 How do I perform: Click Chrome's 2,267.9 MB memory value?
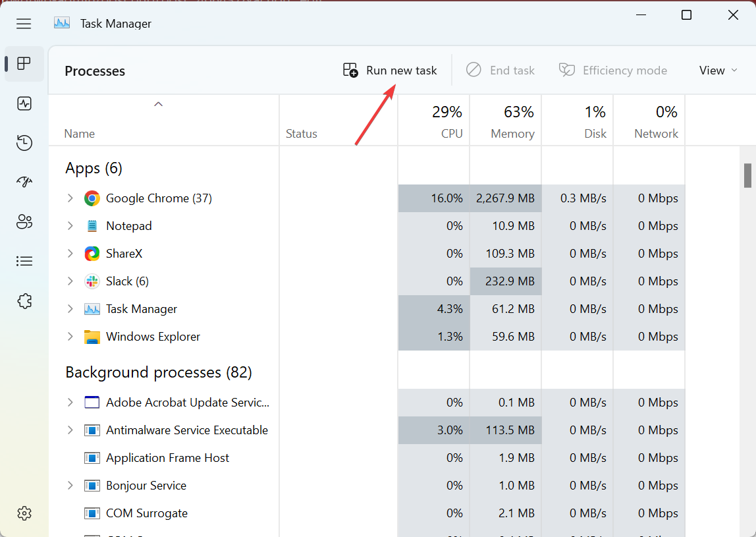point(505,198)
